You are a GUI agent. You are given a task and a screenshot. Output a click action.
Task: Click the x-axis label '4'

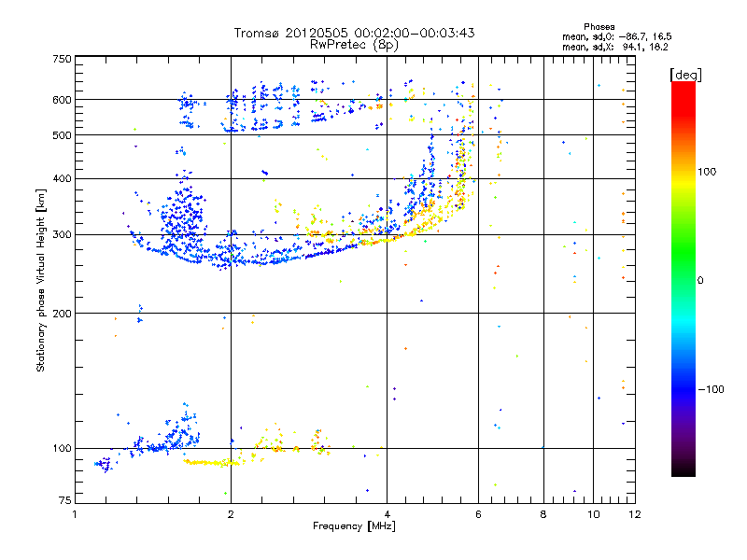[387, 514]
